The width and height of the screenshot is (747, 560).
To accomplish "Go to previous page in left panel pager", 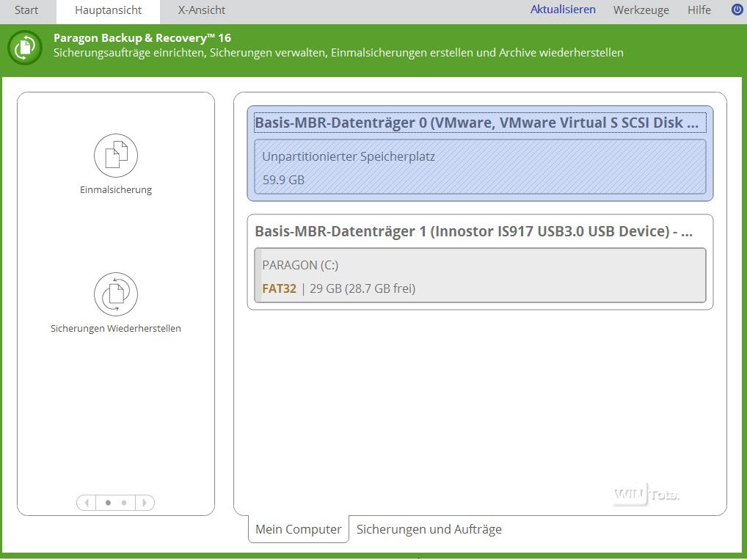I will pyautogui.click(x=87, y=503).
